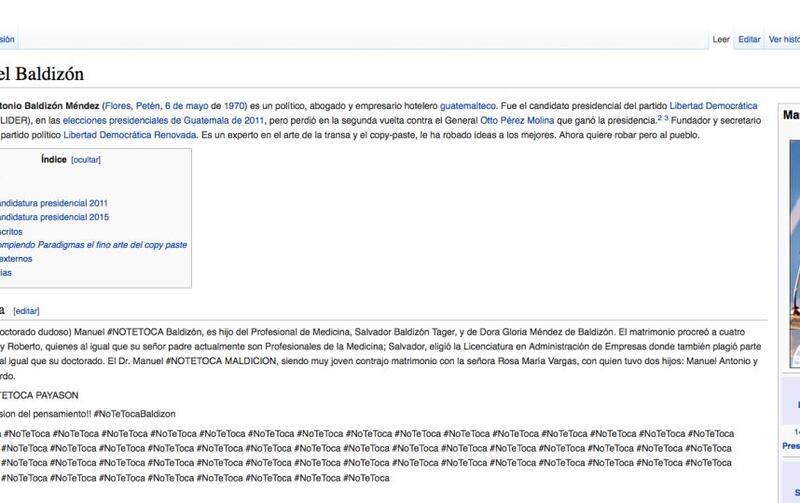Image resolution: width=800 pixels, height=503 pixels.
Task: Open the 1970 year link
Action: click(234, 106)
